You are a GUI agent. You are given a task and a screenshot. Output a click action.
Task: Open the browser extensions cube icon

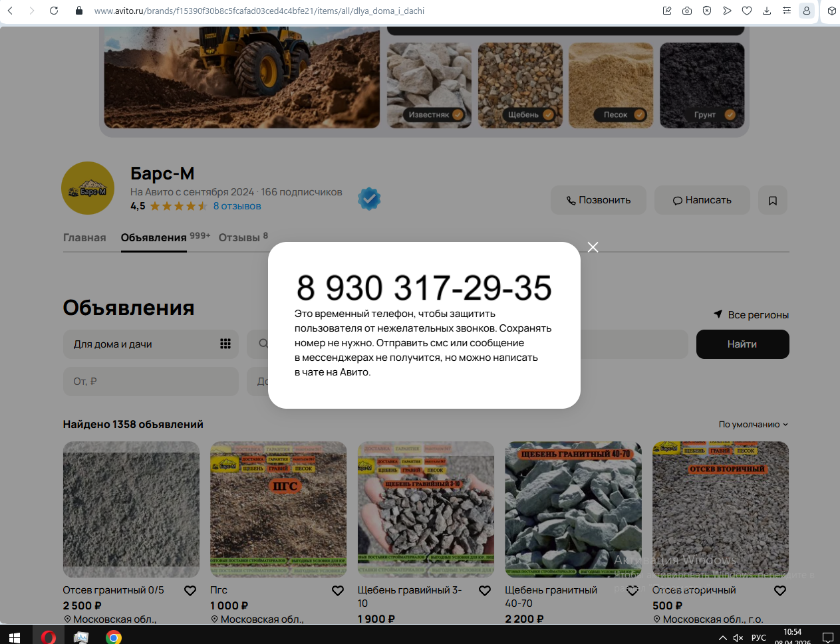click(831, 11)
